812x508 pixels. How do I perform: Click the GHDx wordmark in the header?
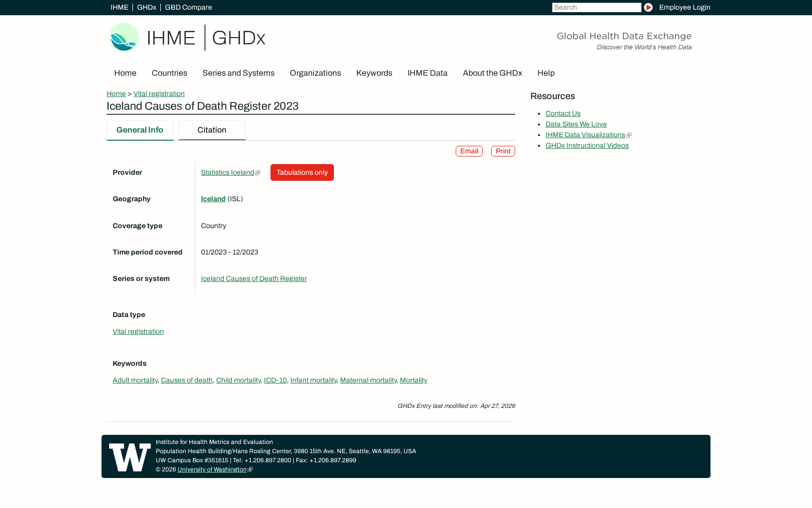pos(239,38)
